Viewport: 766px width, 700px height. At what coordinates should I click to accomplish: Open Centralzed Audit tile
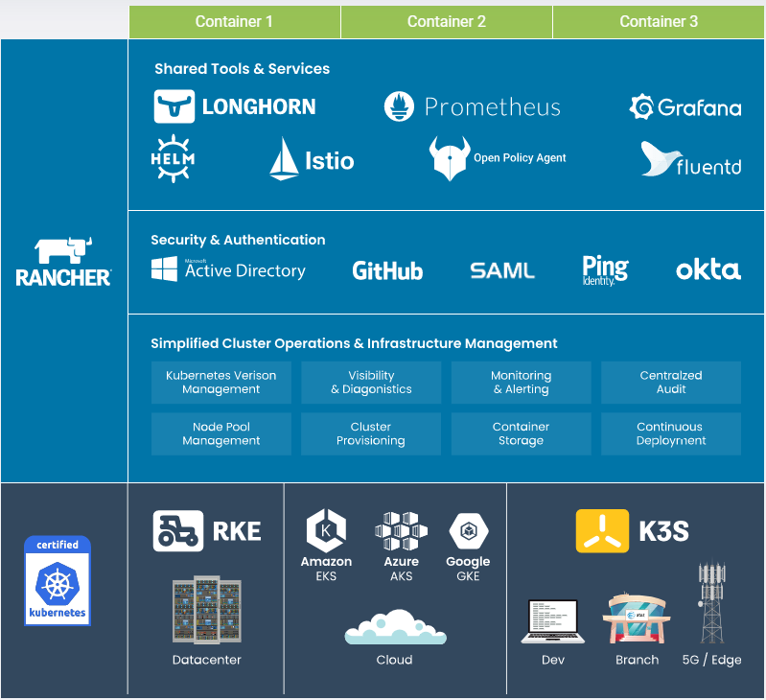[x=671, y=383]
